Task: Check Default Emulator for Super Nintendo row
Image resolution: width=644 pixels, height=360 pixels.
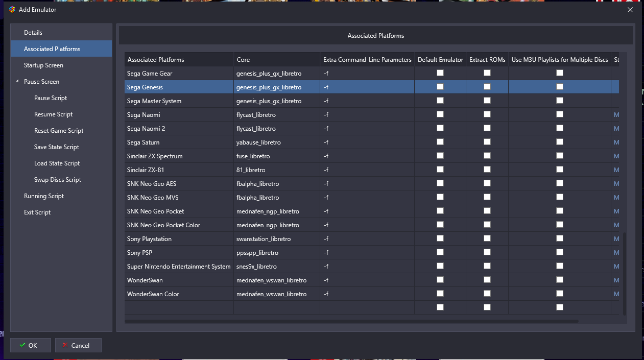Action: click(x=440, y=266)
